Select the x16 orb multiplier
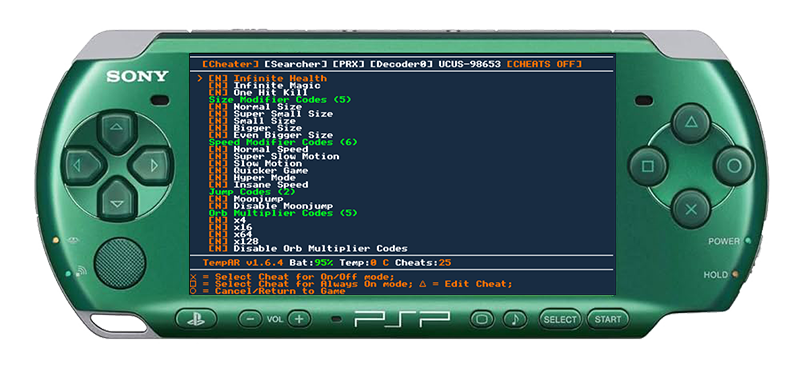Image resolution: width=800 pixels, height=367 pixels. (231, 227)
